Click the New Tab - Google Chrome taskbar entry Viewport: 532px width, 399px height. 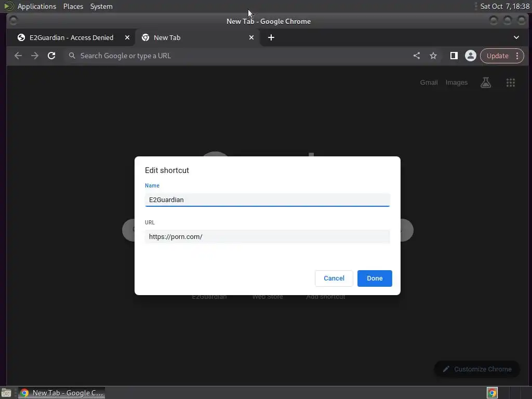click(62, 393)
